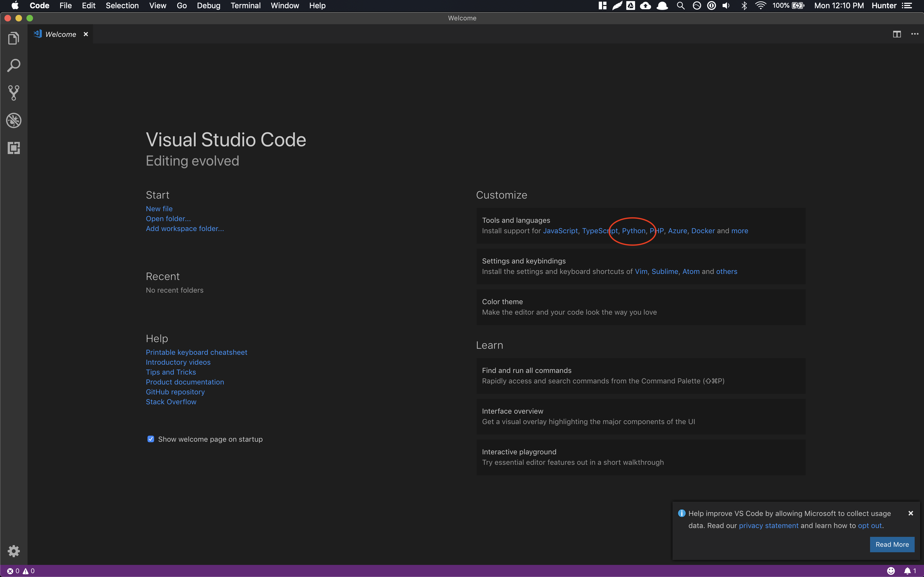Send feedback via the smiley icon
The height and width of the screenshot is (577, 924).
(891, 570)
